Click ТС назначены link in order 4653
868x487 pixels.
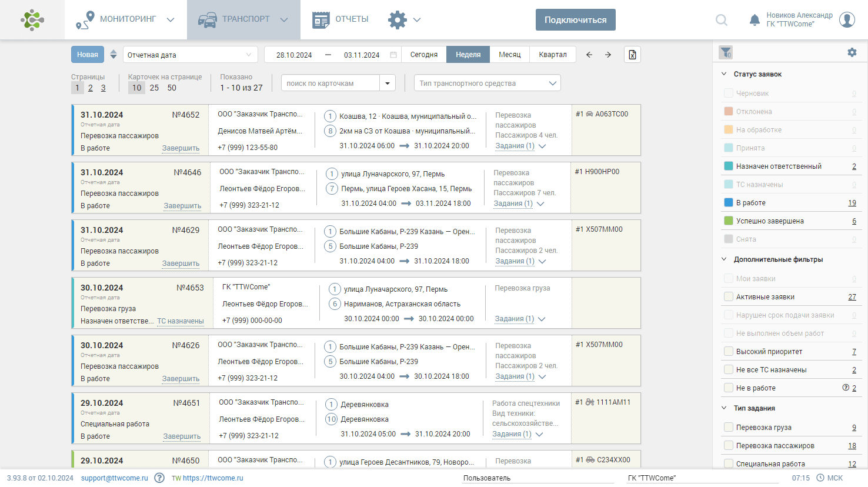[181, 321]
